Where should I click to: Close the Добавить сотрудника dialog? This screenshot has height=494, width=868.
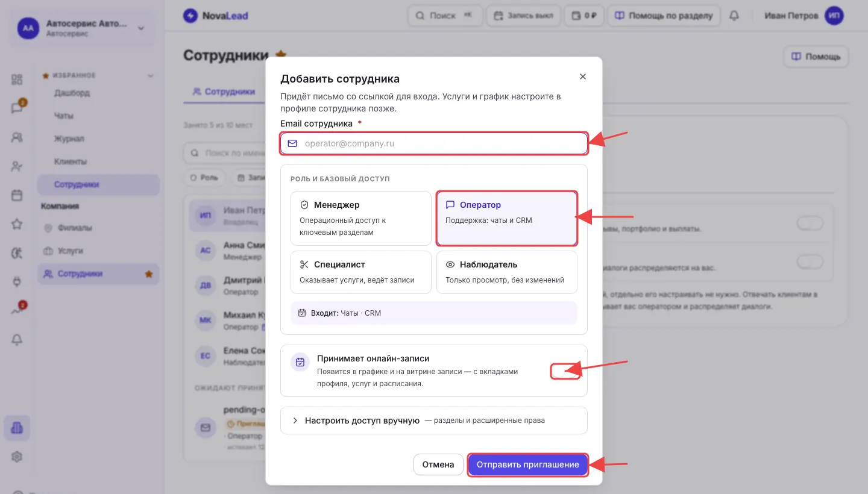(x=582, y=77)
